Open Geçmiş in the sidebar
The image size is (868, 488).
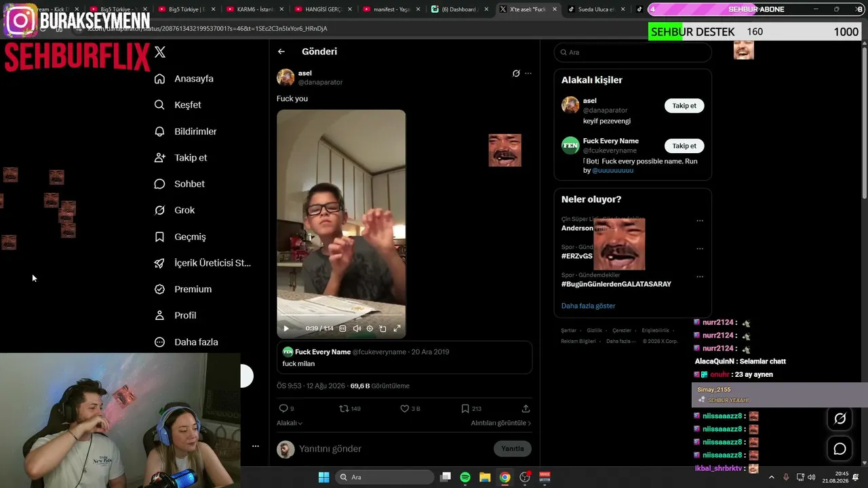[180, 237]
